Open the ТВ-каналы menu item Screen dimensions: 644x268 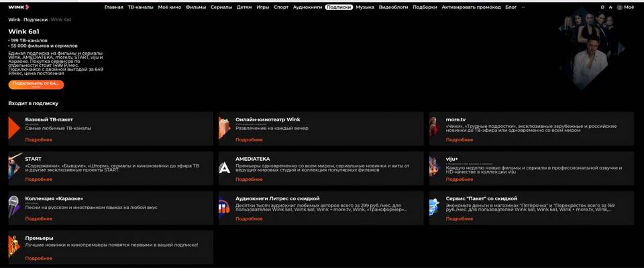pos(141,7)
